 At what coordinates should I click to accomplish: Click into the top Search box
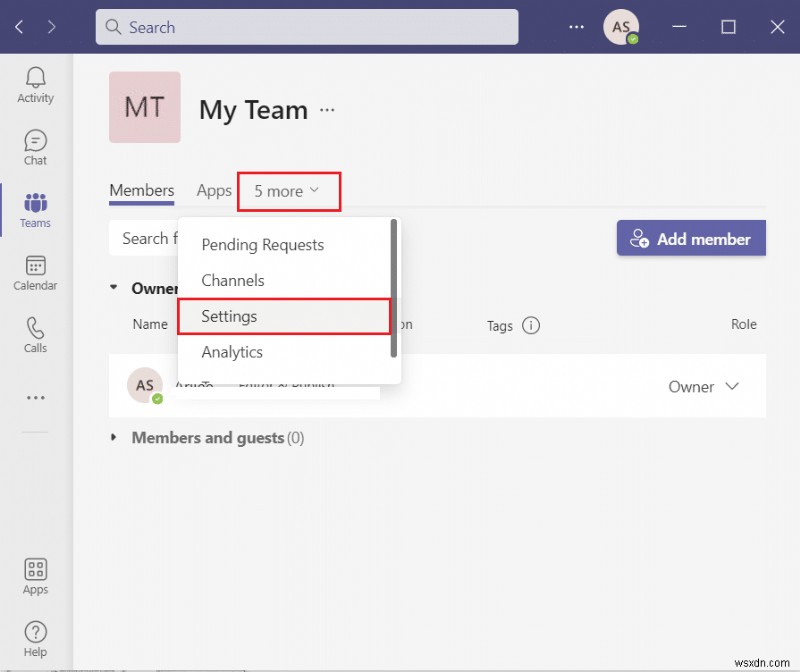tap(307, 27)
